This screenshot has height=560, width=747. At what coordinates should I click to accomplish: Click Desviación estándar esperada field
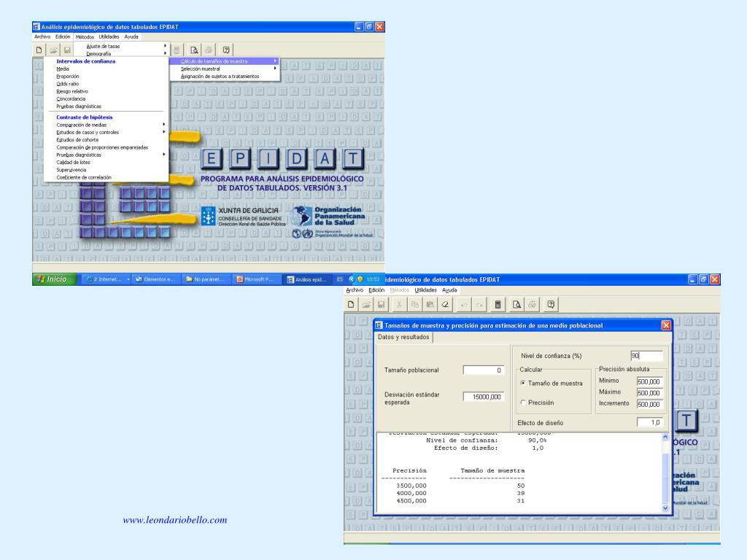click(483, 397)
